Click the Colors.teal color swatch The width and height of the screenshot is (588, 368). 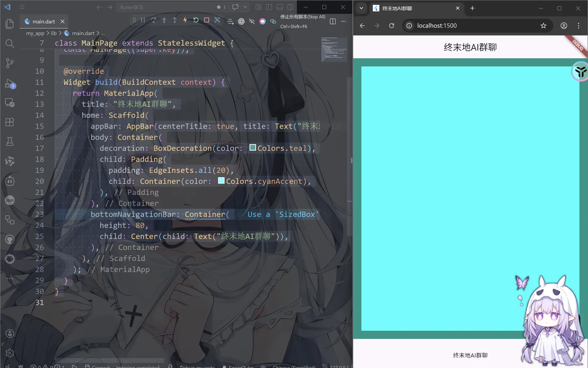[253, 147]
